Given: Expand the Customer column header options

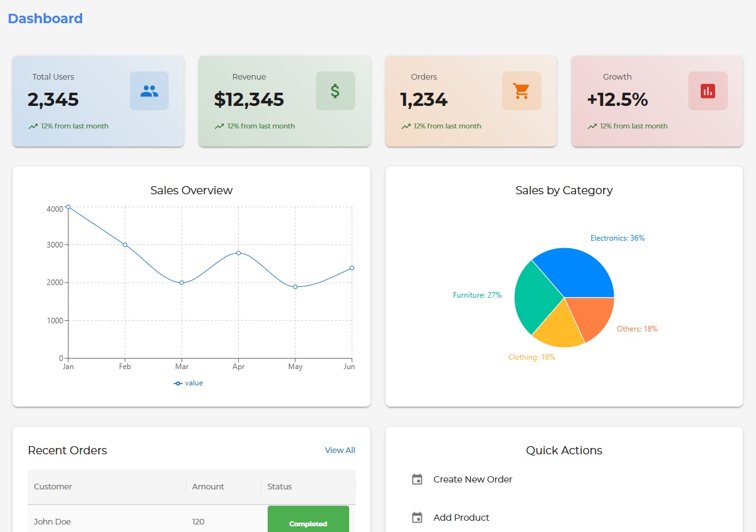Looking at the screenshot, I should [53, 486].
